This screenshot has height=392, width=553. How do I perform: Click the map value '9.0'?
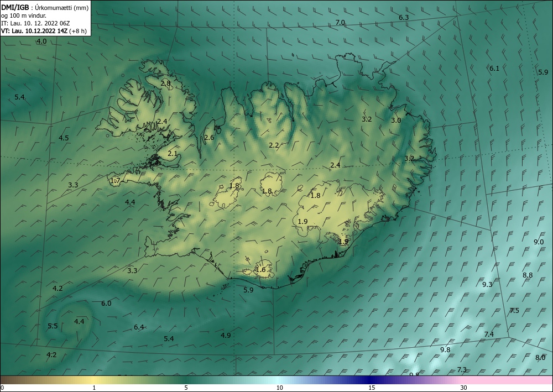point(539,242)
